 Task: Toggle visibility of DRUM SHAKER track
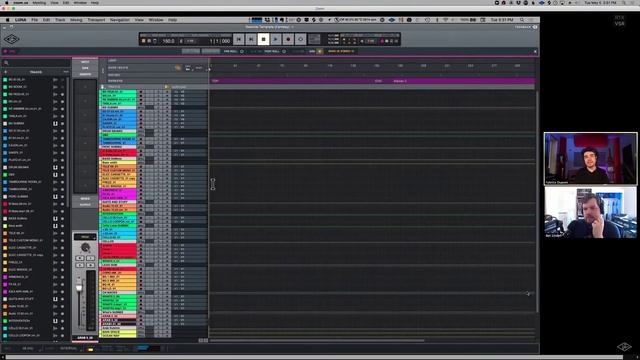click(x=62, y=167)
